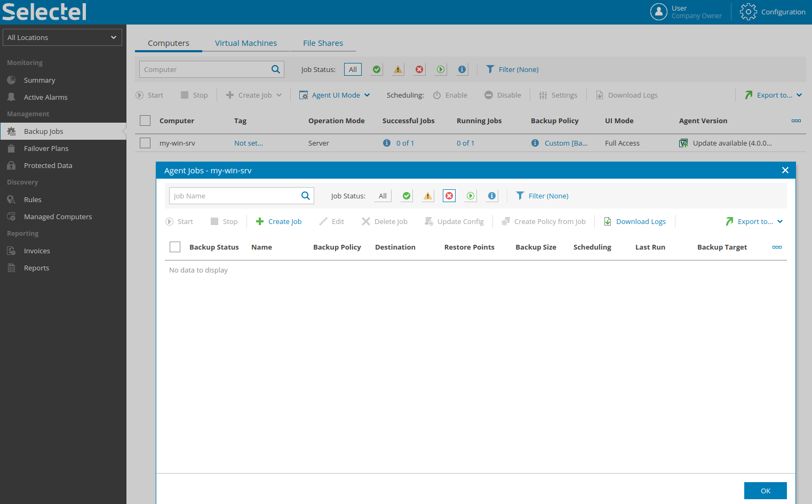Image resolution: width=812 pixels, height=504 pixels.
Task: Filter computers by running job status icon
Action: [441, 69]
